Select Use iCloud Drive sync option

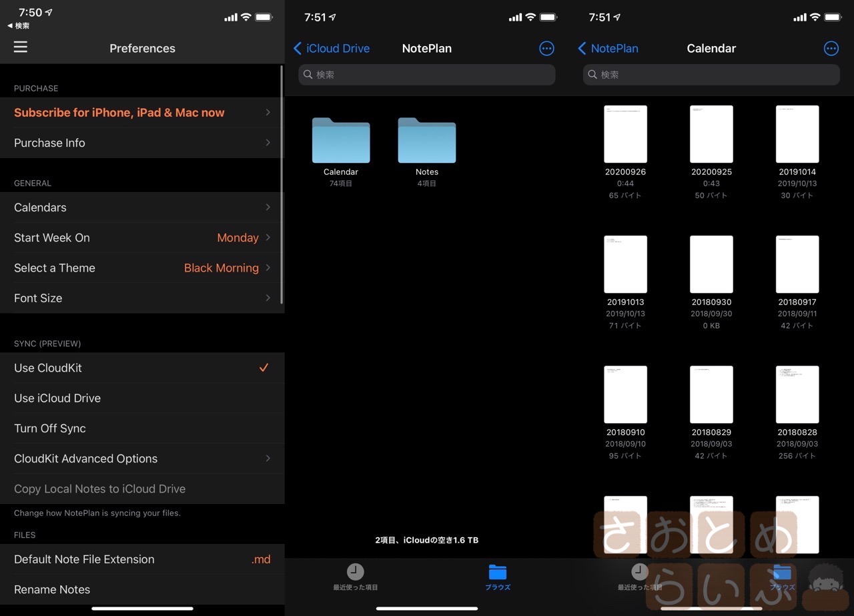[142, 398]
